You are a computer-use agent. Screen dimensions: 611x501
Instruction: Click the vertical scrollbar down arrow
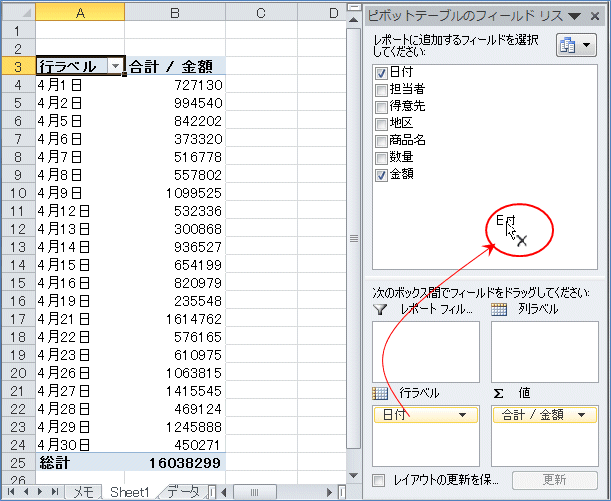click(x=353, y=476)
